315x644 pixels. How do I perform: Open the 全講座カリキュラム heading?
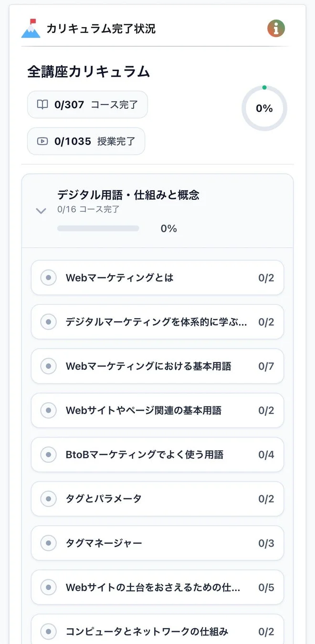click(x=88, y=71)
